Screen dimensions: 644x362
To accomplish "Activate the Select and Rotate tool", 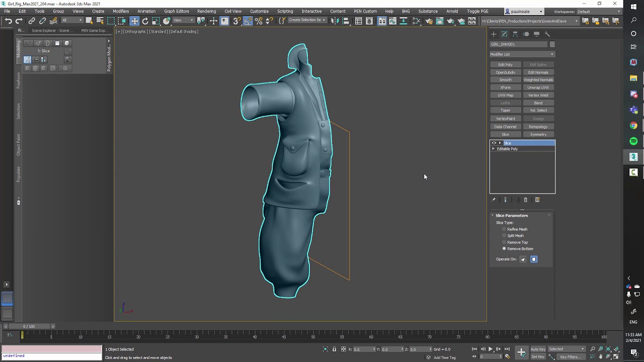I will (145, 21).
